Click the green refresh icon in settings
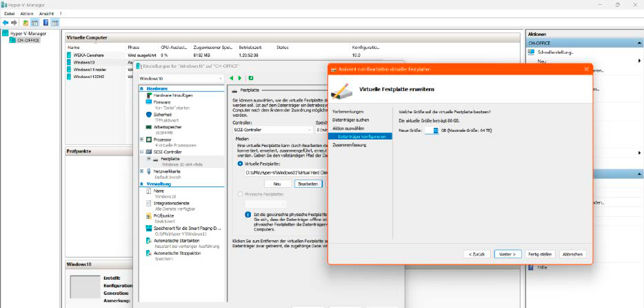Image resolution: width=644 pixels, height=308 pixels. pos(250,78)
